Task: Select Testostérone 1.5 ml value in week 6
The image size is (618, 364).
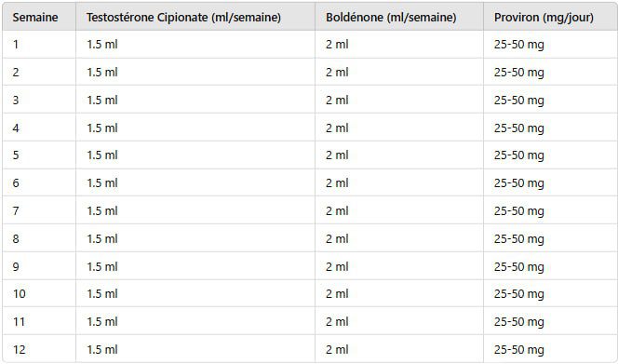Action: point(195,182)
